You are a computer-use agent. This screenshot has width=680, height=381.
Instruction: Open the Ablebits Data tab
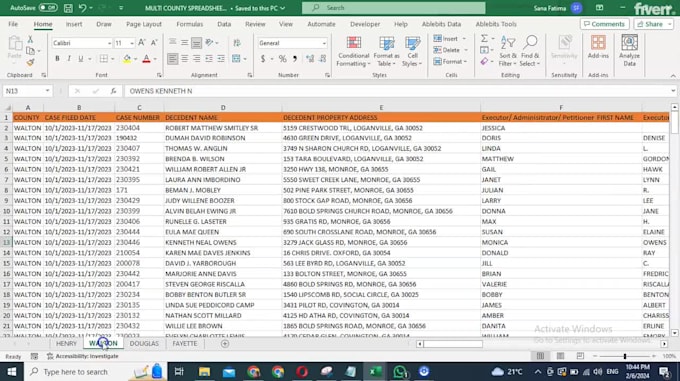(441, 24)
